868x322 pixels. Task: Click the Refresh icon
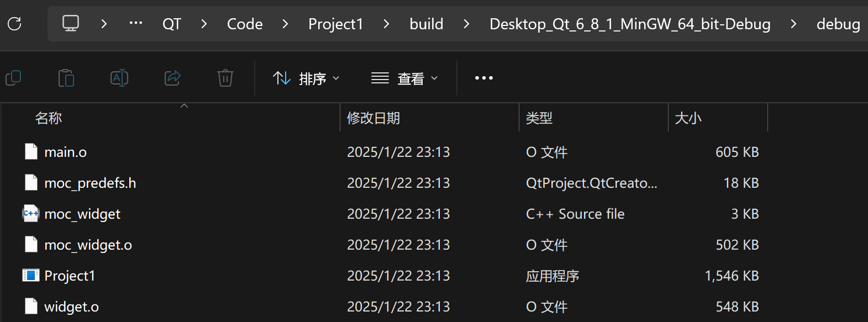click(x=15, y=23)
